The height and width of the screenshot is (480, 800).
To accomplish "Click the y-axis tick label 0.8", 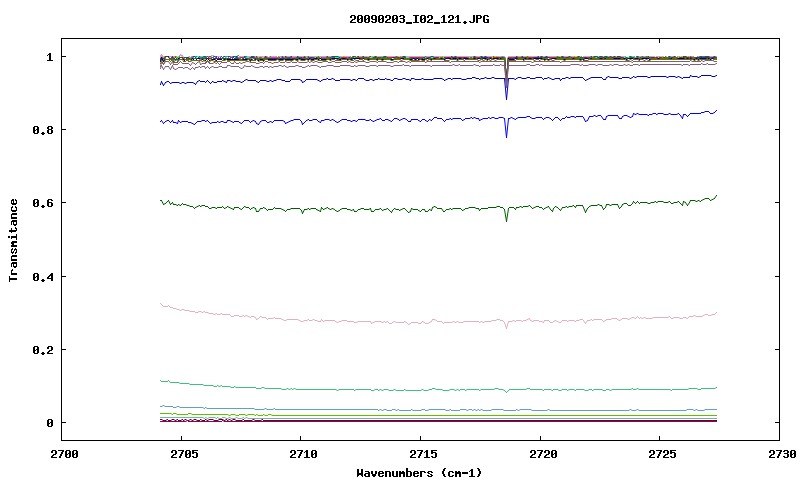I will coord(43,130).
